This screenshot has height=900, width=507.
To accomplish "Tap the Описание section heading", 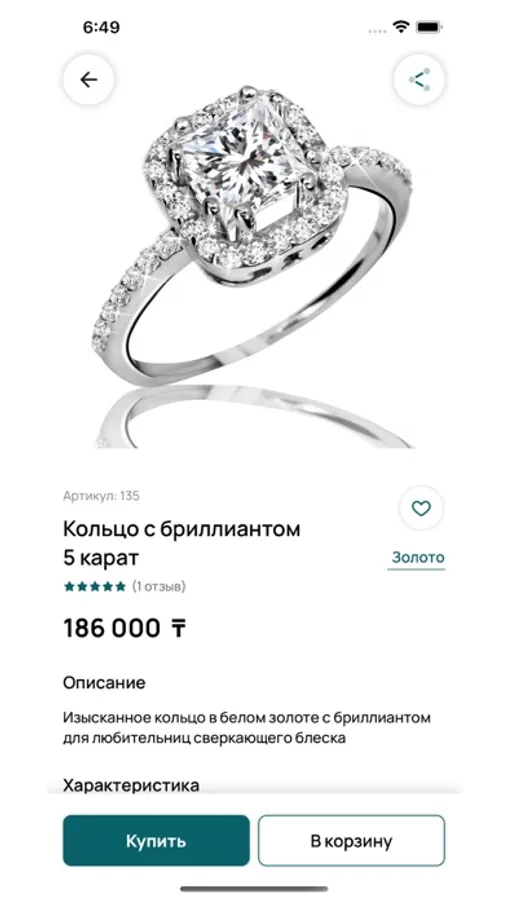I will coord(104,683).
